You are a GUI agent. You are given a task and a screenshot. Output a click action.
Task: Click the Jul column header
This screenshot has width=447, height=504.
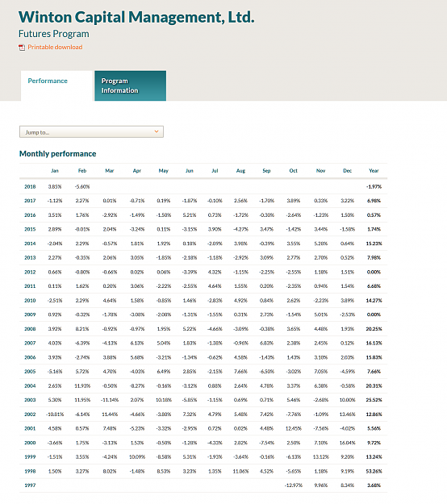point(215,171)
